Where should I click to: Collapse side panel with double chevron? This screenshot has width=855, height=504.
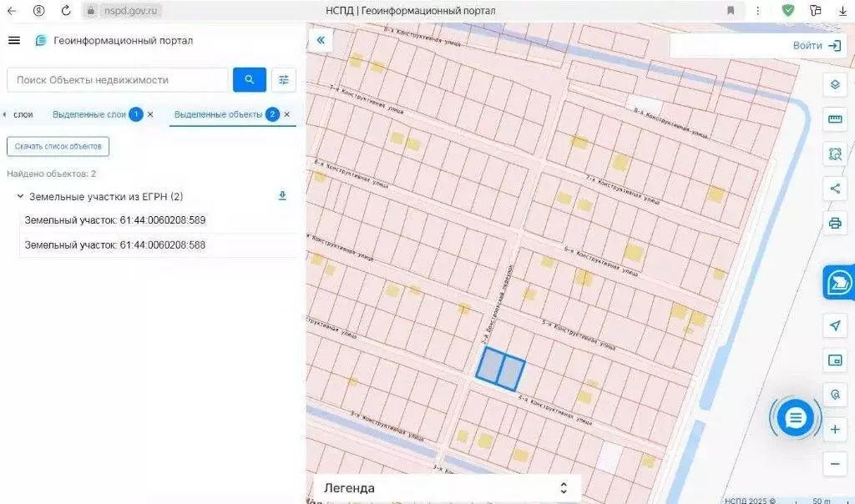[x=321, y=40]
